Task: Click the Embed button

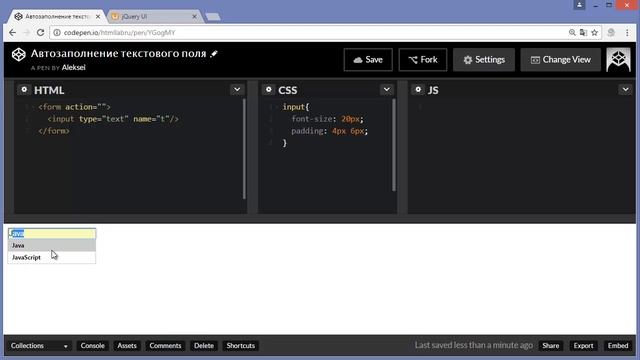Action: point(618,346)
